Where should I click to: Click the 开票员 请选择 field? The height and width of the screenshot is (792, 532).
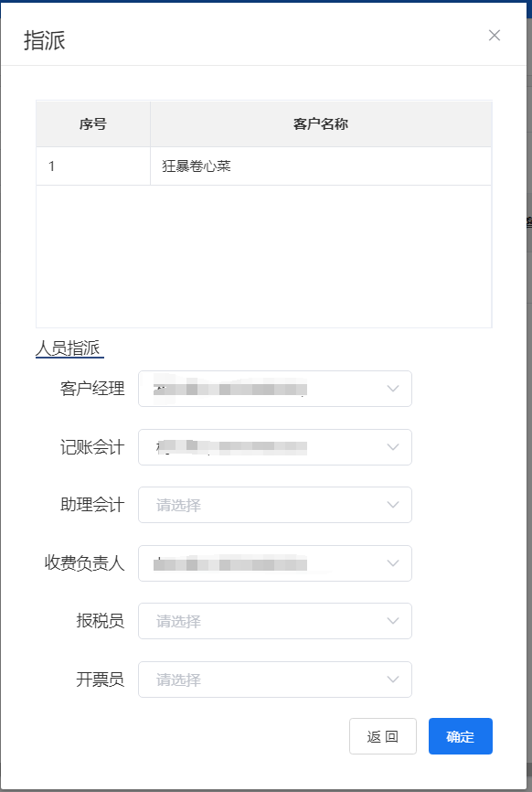click(x=275, y=680)
